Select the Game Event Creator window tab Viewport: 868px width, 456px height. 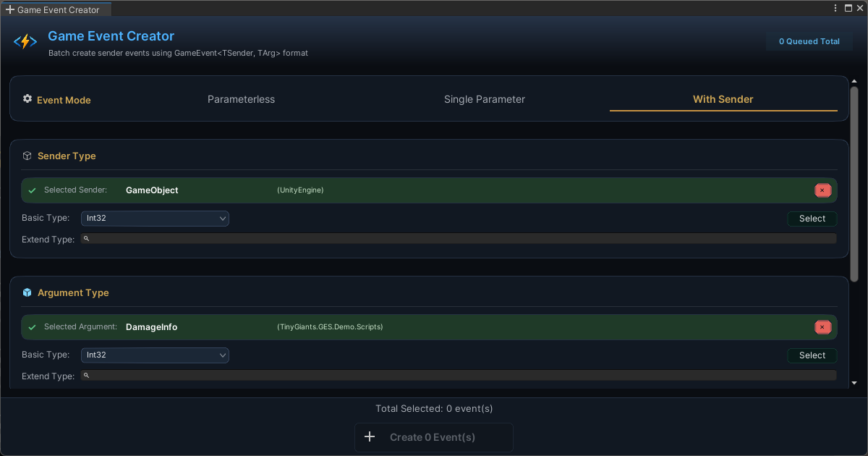click(56, 9)
